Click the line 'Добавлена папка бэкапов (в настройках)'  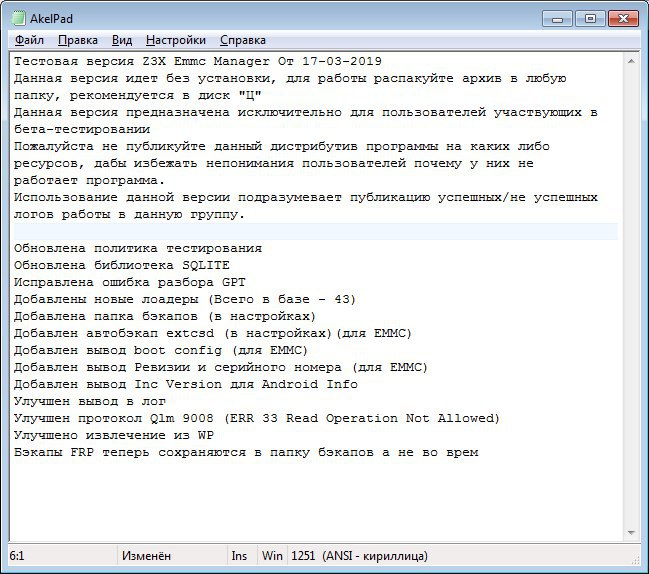click(x=165, y=316)
